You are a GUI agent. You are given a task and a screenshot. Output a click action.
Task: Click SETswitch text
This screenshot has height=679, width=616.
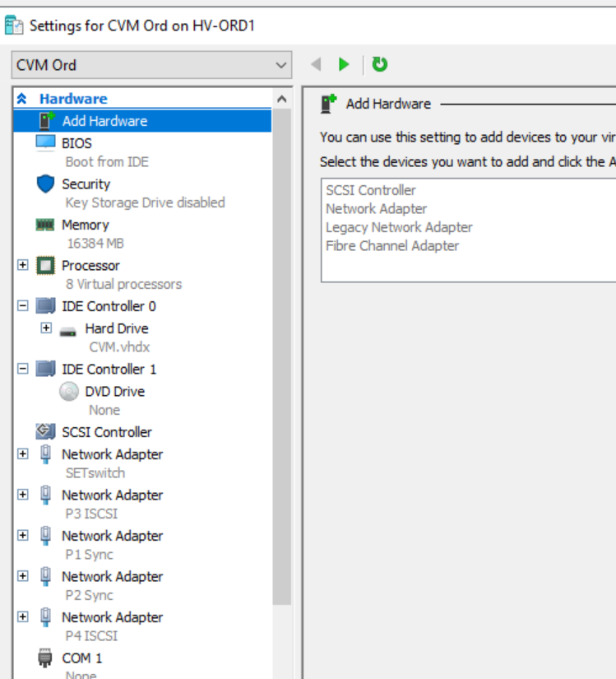click(x=95, y=473)
